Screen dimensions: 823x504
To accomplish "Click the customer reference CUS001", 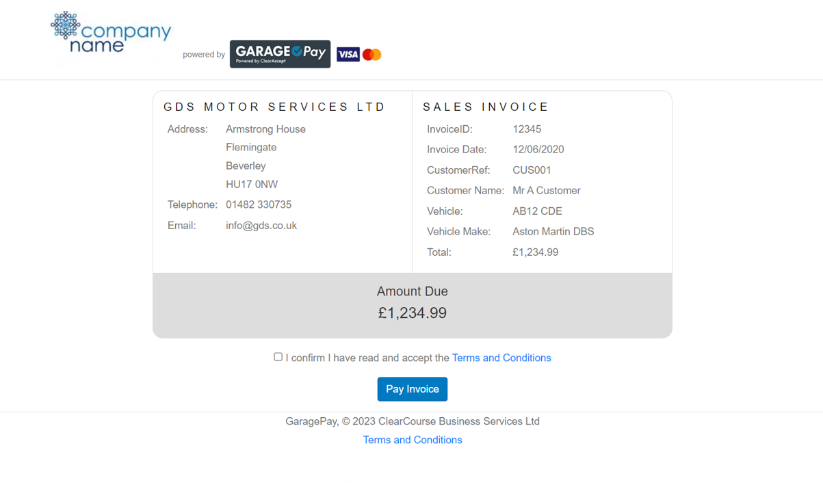I will [x=531, y=170].
